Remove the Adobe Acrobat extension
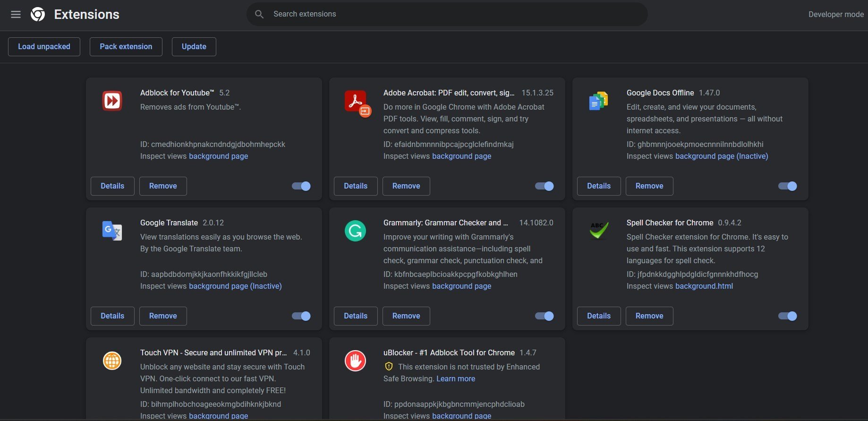The width and height of the screenshot is (868, 421). coord(406,186)
